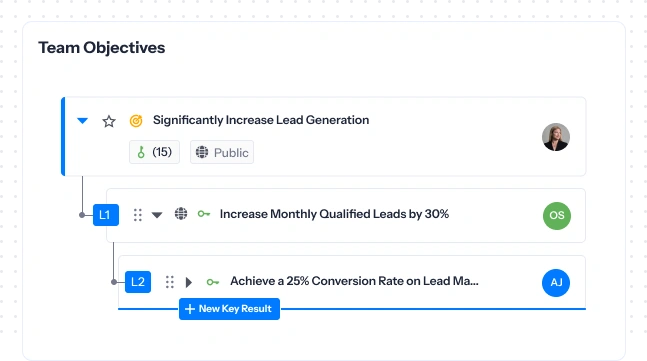Click the orange target objective icon
Screen dimensions: 647x361
pyautogui.click(x=136, y=121)
